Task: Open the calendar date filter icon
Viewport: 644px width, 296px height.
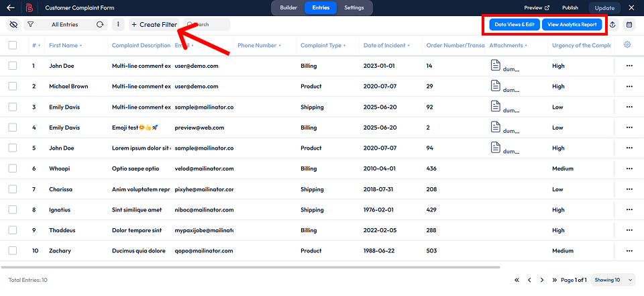Action: click(629, 25)
